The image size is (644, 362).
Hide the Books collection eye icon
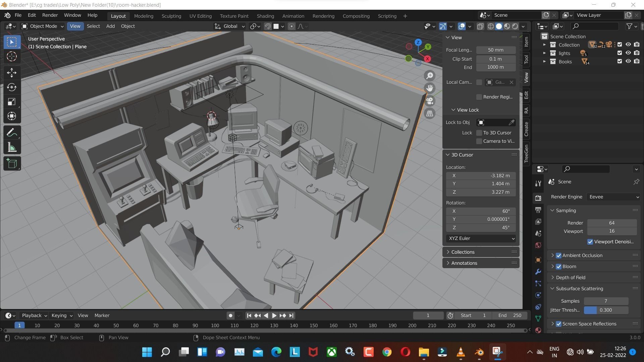pos(628,61)
